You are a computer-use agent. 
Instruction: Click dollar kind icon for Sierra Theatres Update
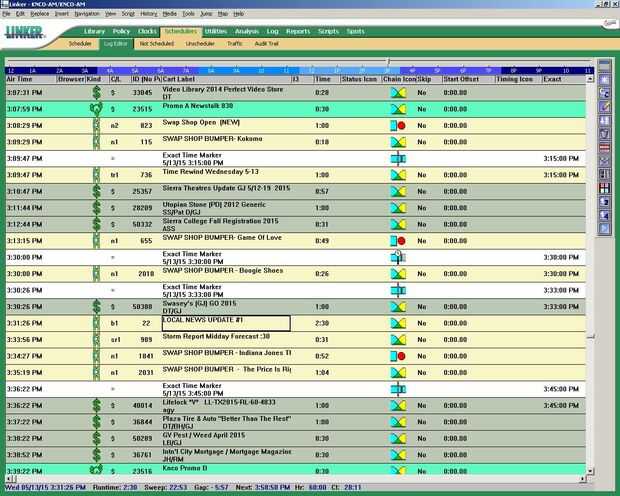(x=96, y=191)
